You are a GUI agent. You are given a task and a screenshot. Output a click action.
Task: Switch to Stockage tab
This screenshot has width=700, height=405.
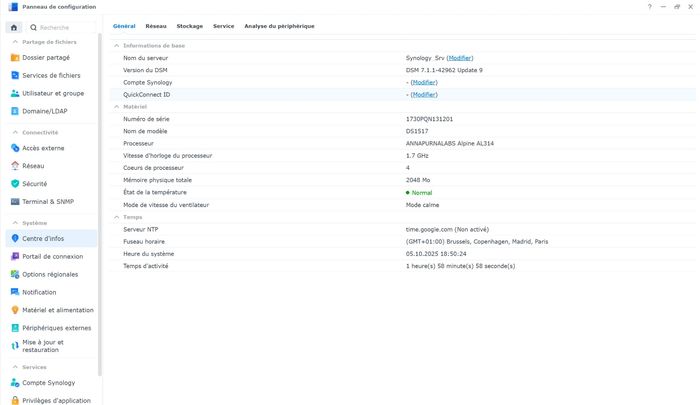(190, 26)
